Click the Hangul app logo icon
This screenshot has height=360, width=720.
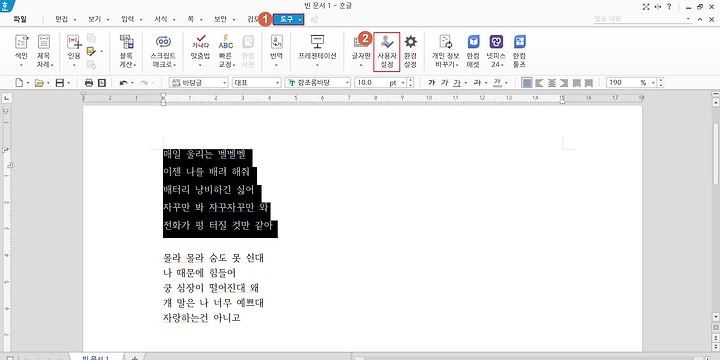[x=6, y=6]
